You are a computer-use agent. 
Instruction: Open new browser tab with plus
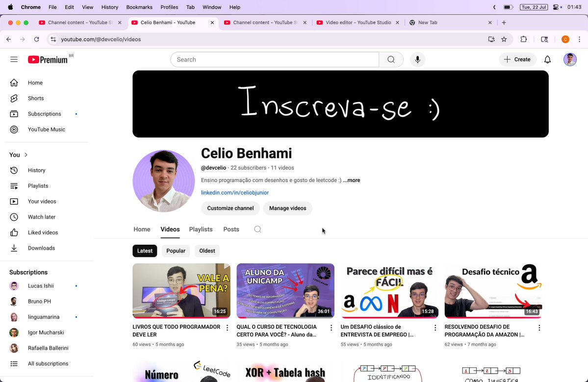(x=504, y=23)
